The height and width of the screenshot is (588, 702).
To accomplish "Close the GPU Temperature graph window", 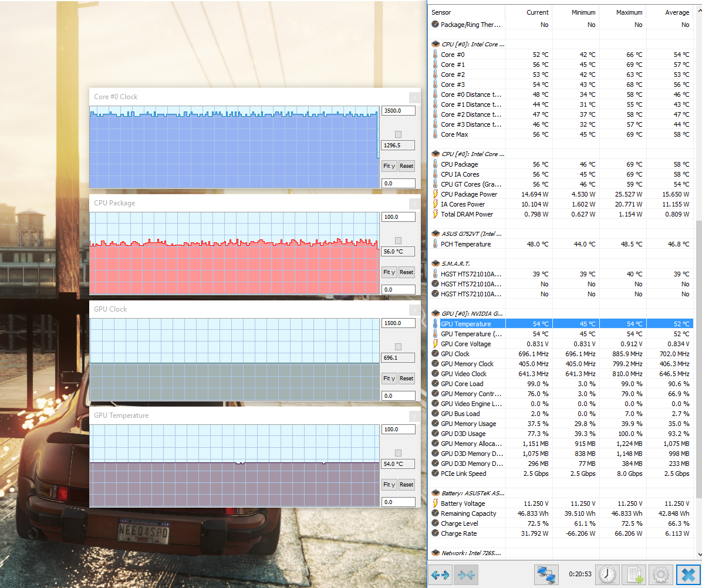I will [x=414, y=416].
